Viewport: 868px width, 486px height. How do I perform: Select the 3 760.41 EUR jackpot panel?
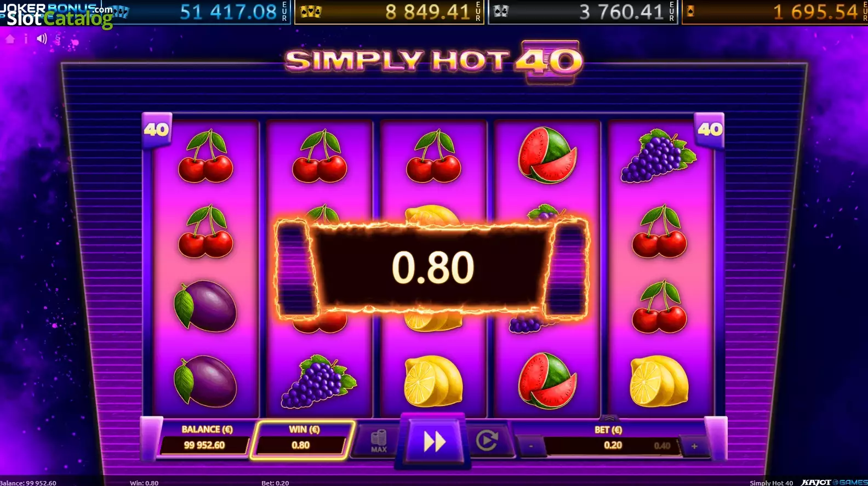583,12
